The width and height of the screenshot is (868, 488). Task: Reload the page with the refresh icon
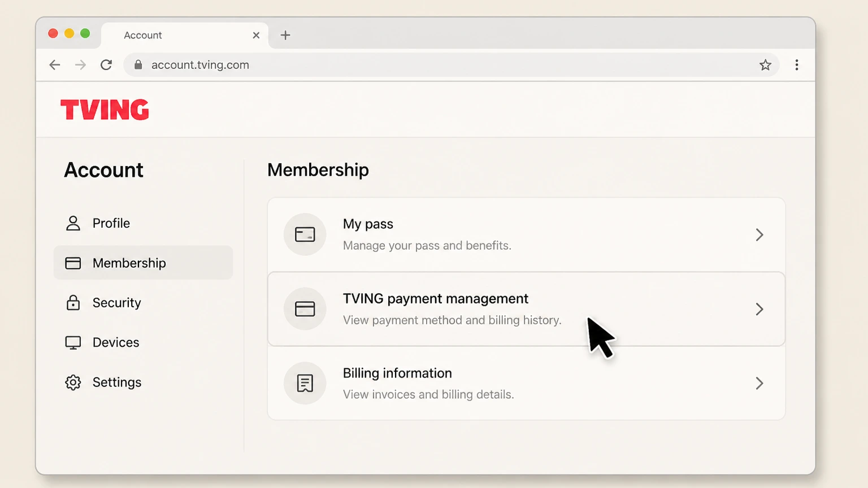click(106, 65)
